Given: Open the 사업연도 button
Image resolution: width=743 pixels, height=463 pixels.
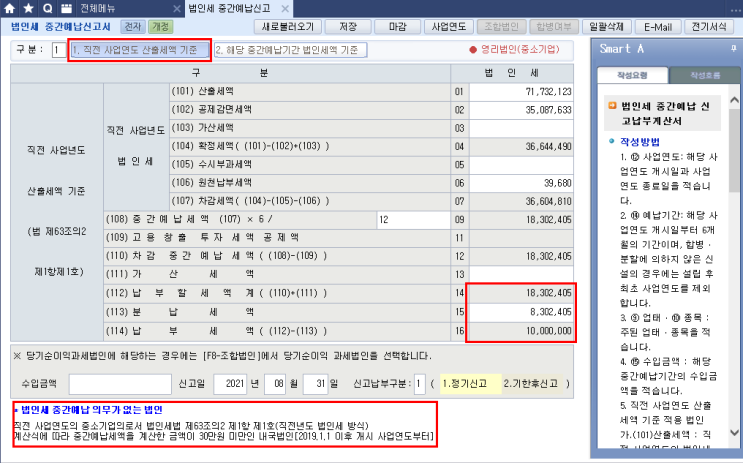Looking at the screenshot, I should click(448, 27).
